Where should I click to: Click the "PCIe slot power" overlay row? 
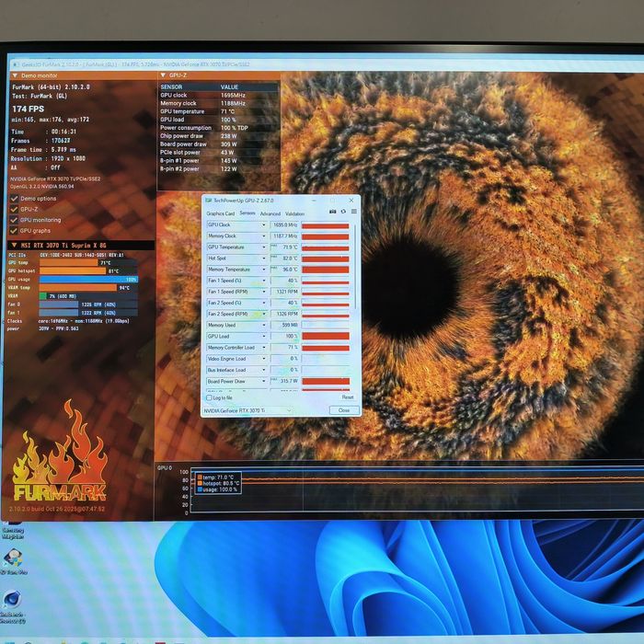tap(219, 153)
